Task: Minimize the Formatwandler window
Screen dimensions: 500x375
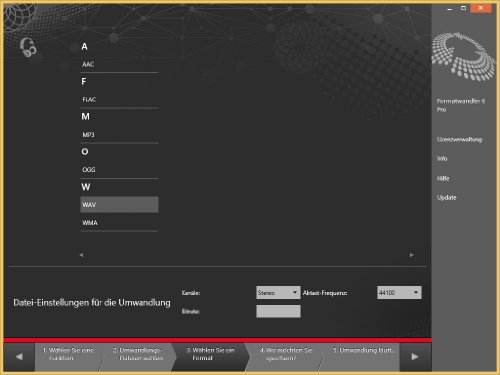Action: click(449, 8)
